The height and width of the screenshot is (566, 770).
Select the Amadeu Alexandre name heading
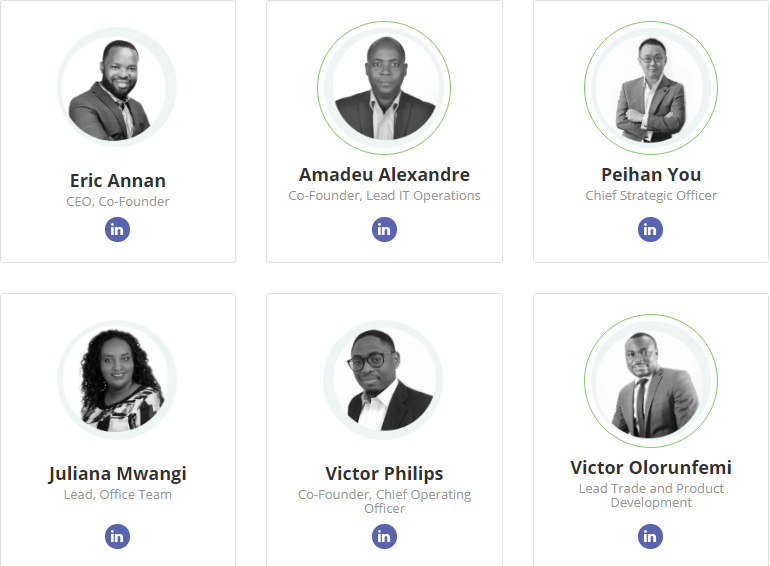385,175
